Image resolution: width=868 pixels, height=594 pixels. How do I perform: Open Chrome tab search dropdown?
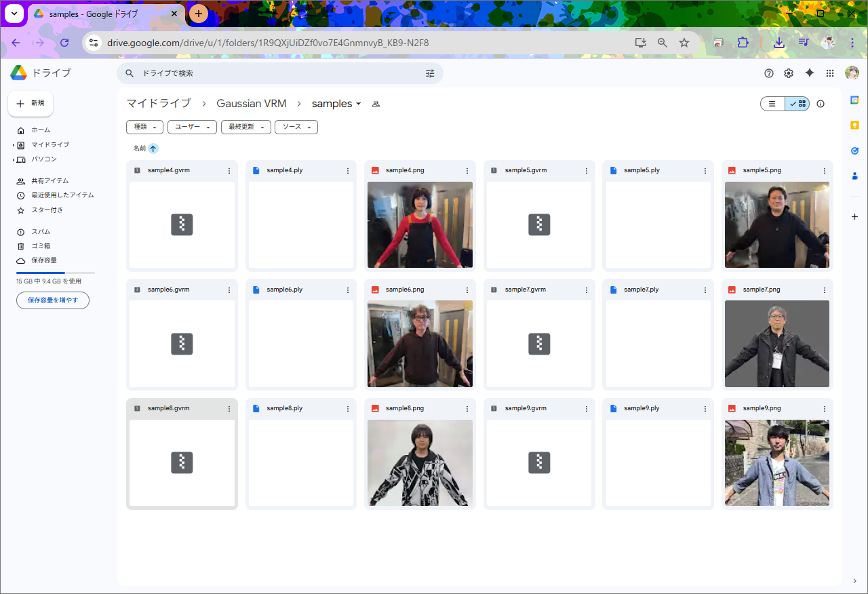click(x=14, y=14)
